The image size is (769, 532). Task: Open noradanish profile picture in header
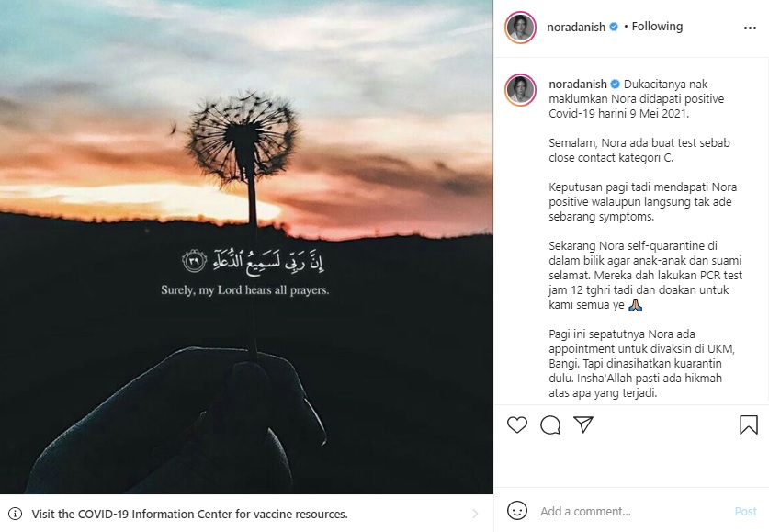(520, 28)
